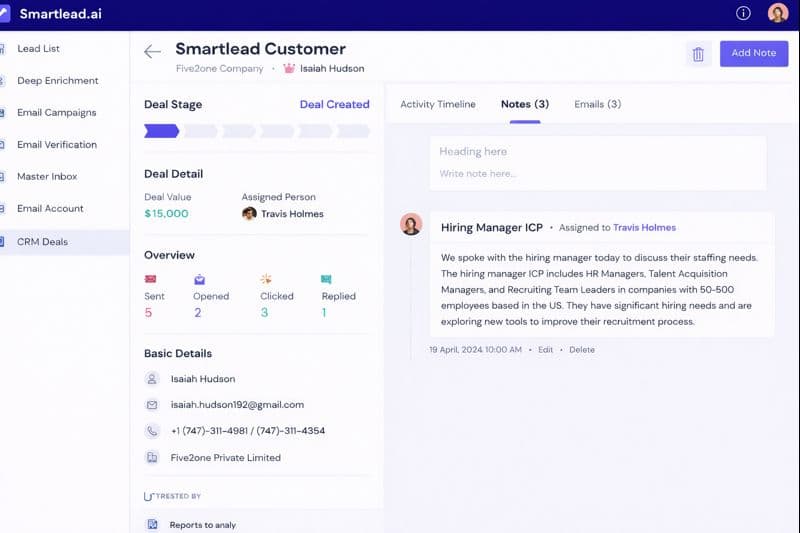
Task: Open the Travis Holmes link in note header
Action: tap(644, 227)
